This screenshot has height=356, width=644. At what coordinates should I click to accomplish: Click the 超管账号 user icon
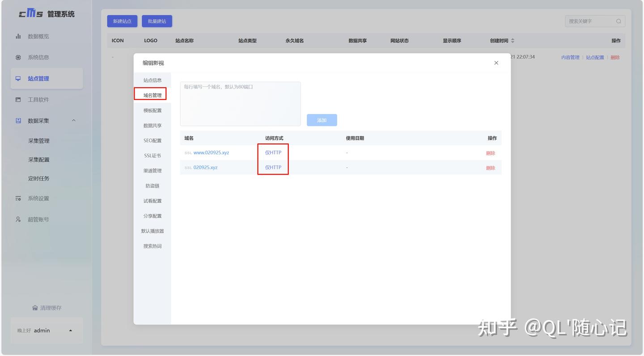pos(18,219)
